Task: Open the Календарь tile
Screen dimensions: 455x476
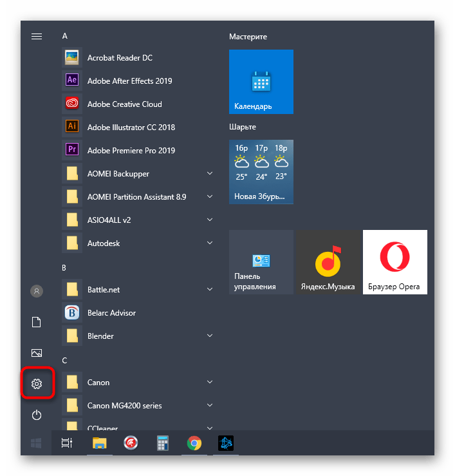Action: tap(261, 82)
